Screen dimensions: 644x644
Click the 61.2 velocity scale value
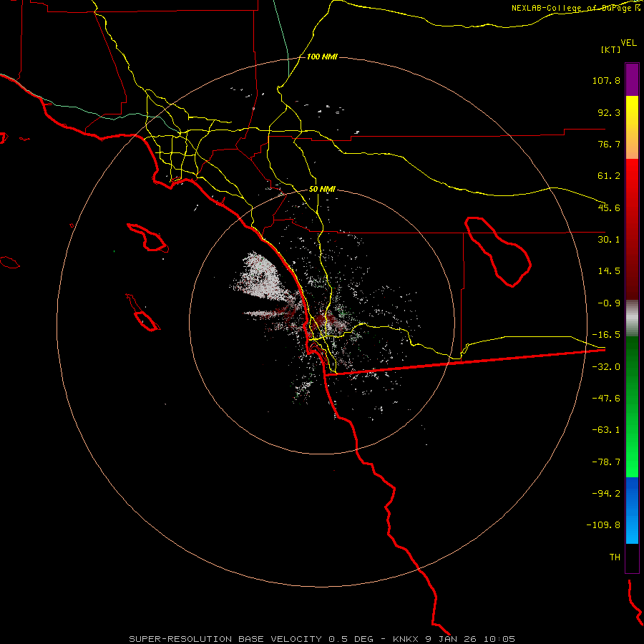[x=609, y=176]
